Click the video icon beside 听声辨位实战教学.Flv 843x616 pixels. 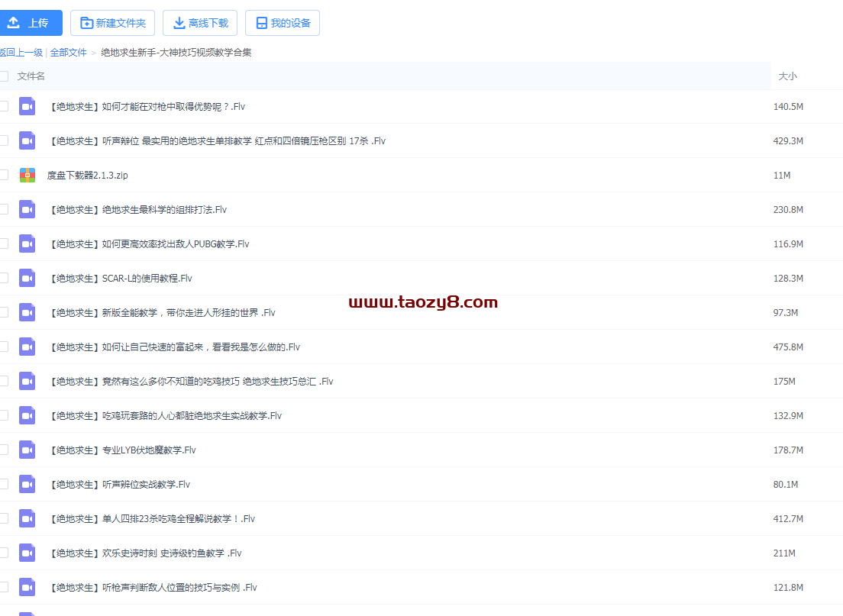click(27, 484)
